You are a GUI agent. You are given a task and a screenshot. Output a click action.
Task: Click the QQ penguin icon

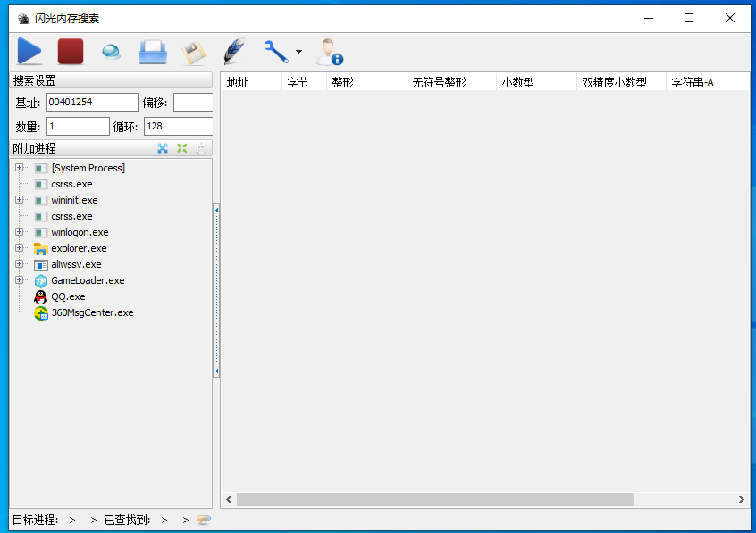coord(41,297)
